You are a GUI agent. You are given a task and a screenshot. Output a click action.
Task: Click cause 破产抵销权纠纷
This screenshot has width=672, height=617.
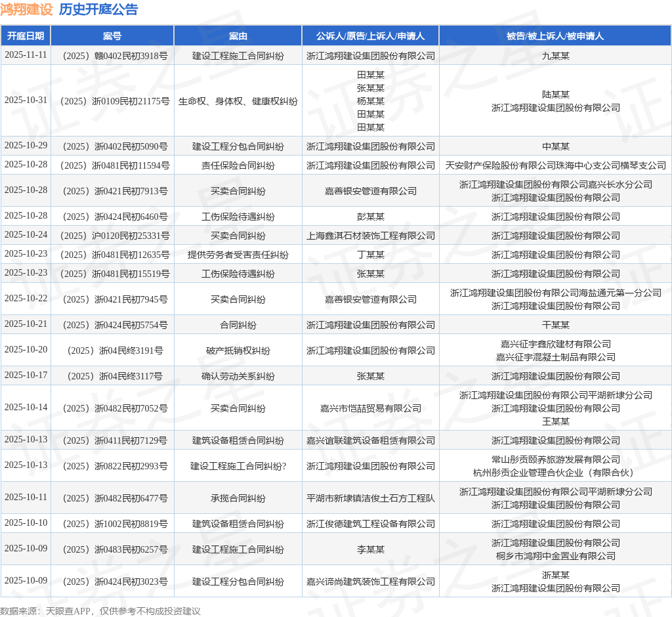pos(238,351)
